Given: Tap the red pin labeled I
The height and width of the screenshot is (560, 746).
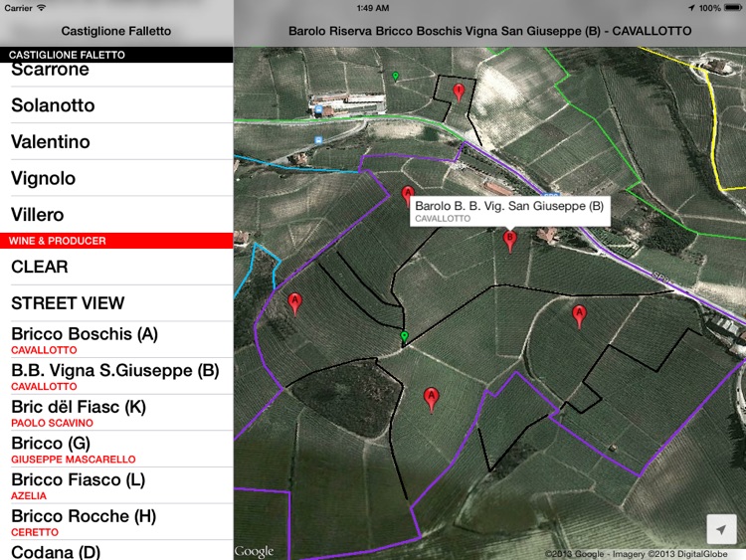Looking at the screenshot, I should tap(459, 92).
